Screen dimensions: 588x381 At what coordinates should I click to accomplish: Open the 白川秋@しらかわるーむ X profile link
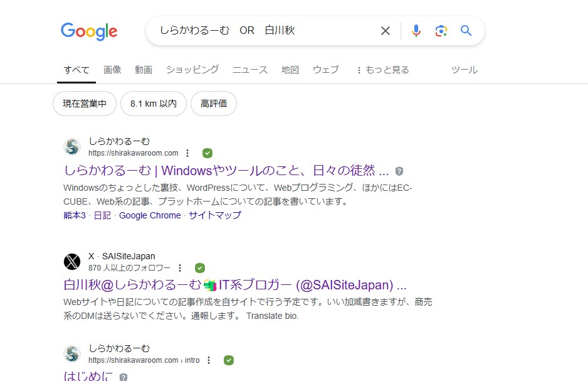pyautogui.click(x=235, y=284)
